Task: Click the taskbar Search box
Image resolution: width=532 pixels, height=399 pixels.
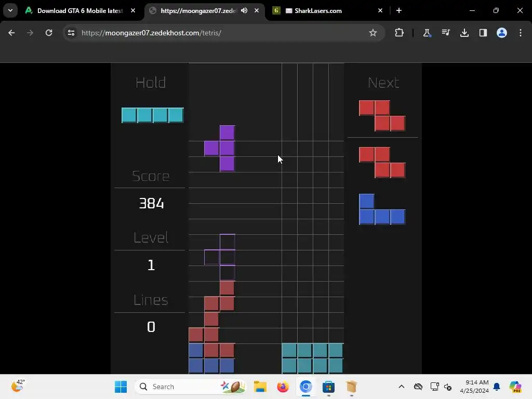Action: point(190,387)
